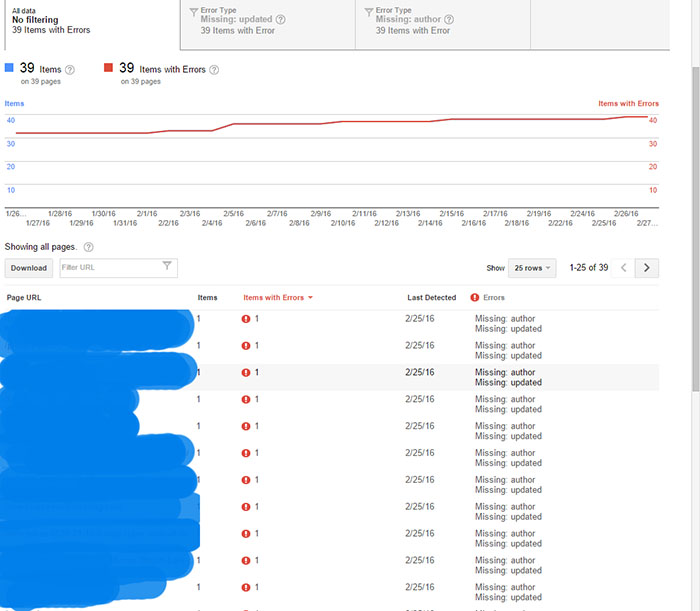Viewport: 700px width, 611px height.
Task: Click error icon in seventh table row
Action: [x=246, y=480]
